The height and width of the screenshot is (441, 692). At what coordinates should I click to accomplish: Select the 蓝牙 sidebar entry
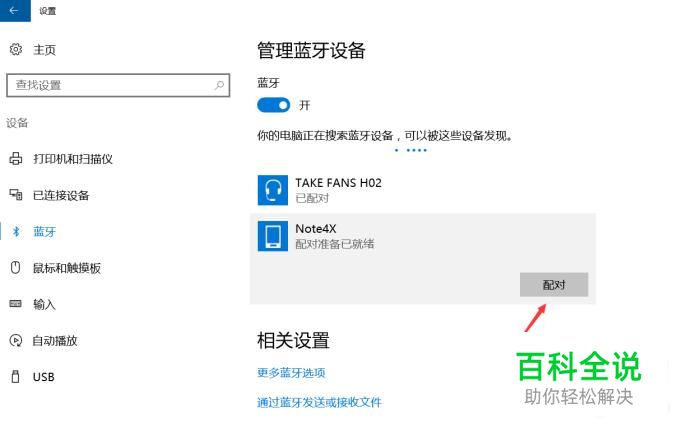[x=45, y=231]
